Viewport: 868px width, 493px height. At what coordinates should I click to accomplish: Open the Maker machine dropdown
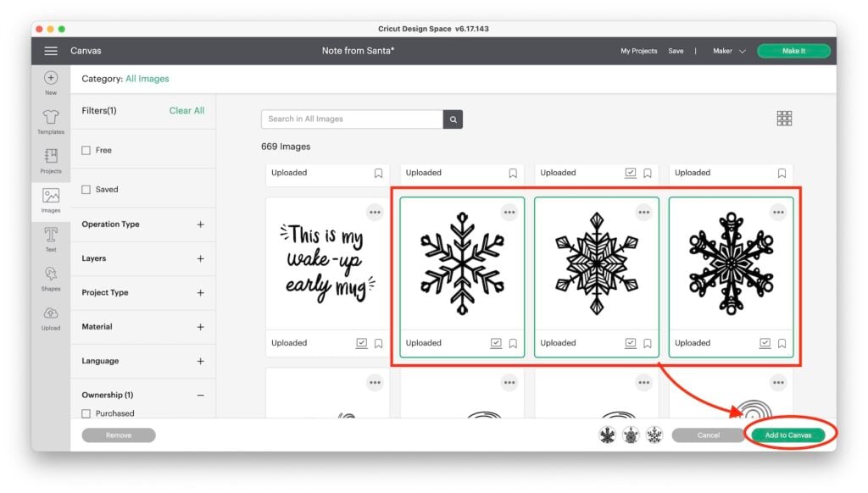(x=729, y=51)
